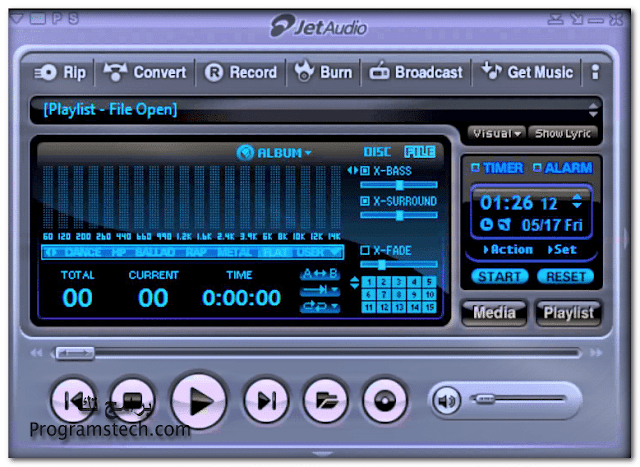Toggle the A-B repeat button

click(x=320, y=274)
